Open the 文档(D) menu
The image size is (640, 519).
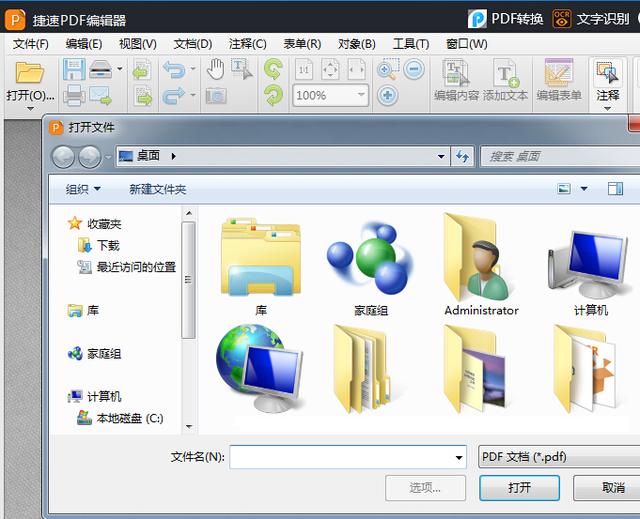pyautogui.click(x=193, y=44)
